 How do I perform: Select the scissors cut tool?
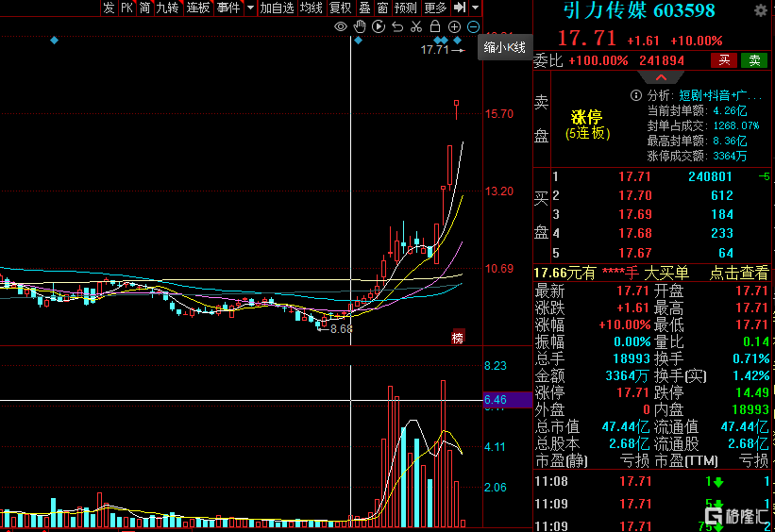point(416,26)
